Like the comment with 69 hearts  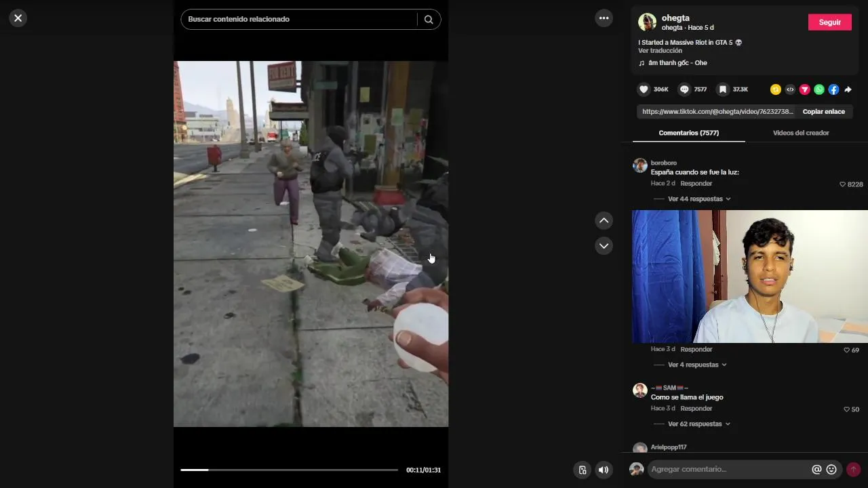coord(846,350)
